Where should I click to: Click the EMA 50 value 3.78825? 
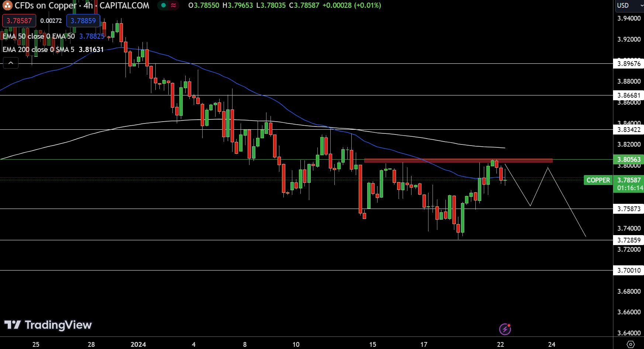92,36
